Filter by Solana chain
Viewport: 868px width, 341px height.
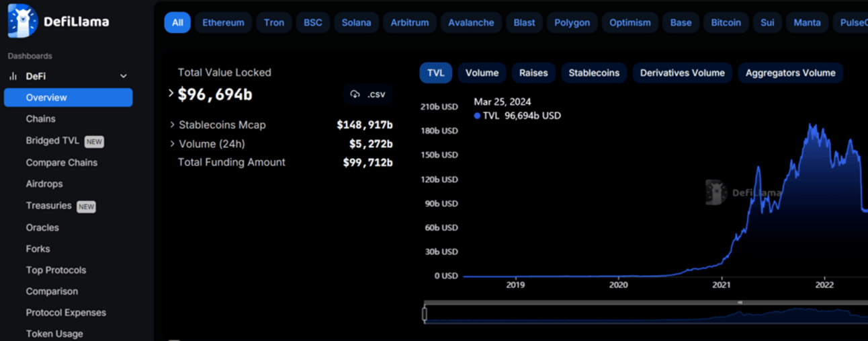pyautogui.click(x=356, y=22)
